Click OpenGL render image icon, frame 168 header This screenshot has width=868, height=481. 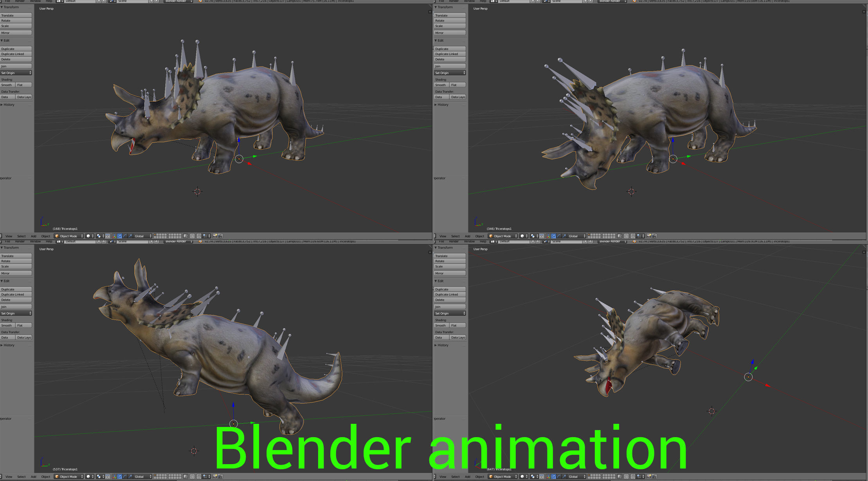[214, 236]
